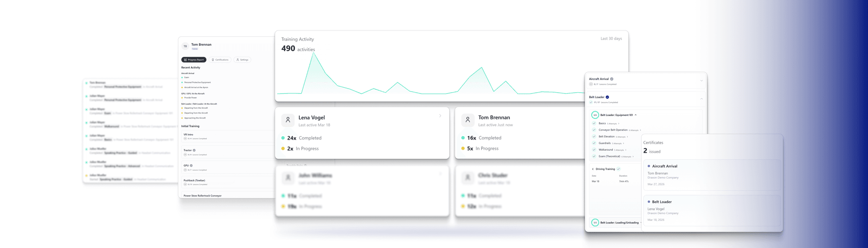
Task: Expand the Aircraft Arrival section chevron
Action: pos(701,81)
